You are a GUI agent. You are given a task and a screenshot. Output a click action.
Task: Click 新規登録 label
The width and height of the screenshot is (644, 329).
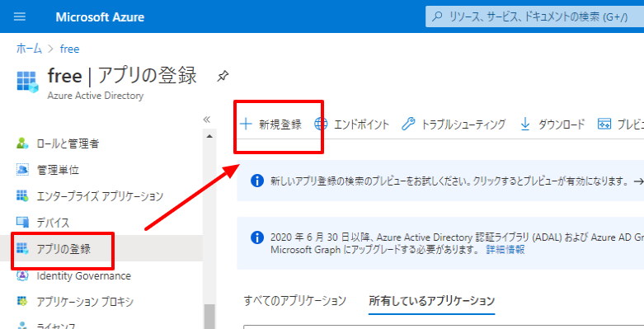pyautogui.click(x=280, y=124)
